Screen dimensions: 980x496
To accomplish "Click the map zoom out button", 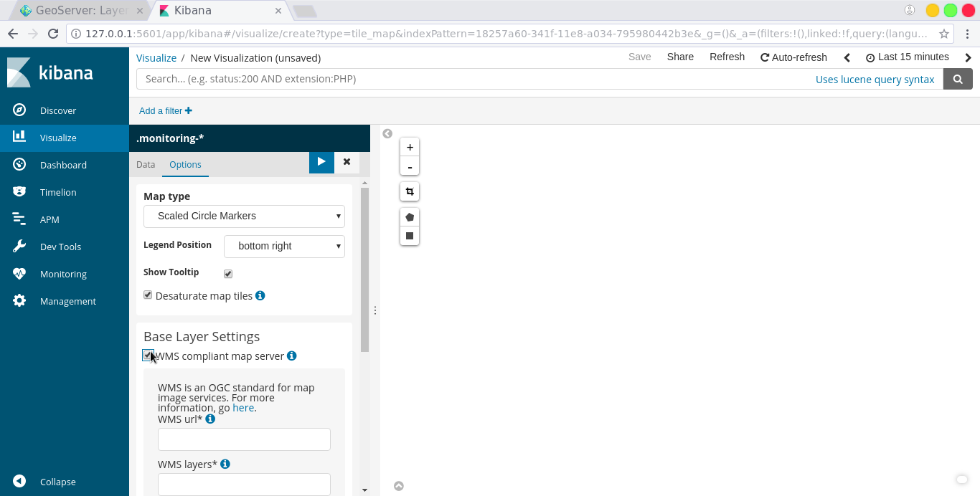I will [410, 167].
